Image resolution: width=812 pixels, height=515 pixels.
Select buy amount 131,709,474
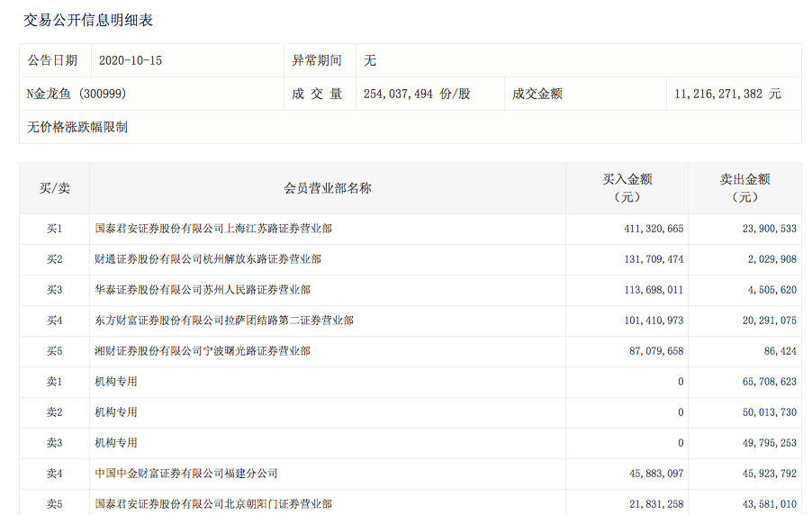(654, 259)
